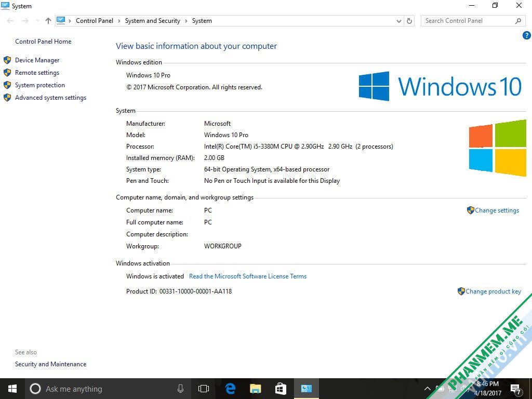Screen dimensions: 532x399
Task: Expand the chevron before Control Panel breadcrumb
Action: pyautogui.click(x=70, y=21)
